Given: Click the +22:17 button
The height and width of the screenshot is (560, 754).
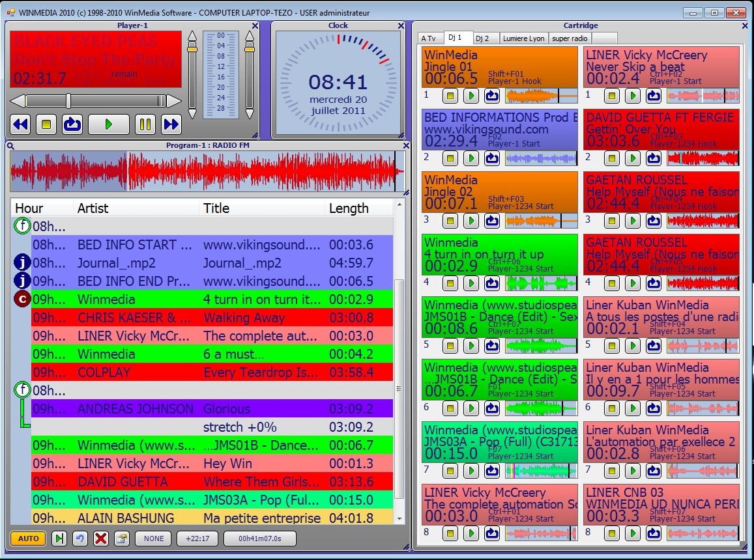Looking at the screenshot, I should coord(197,539).
